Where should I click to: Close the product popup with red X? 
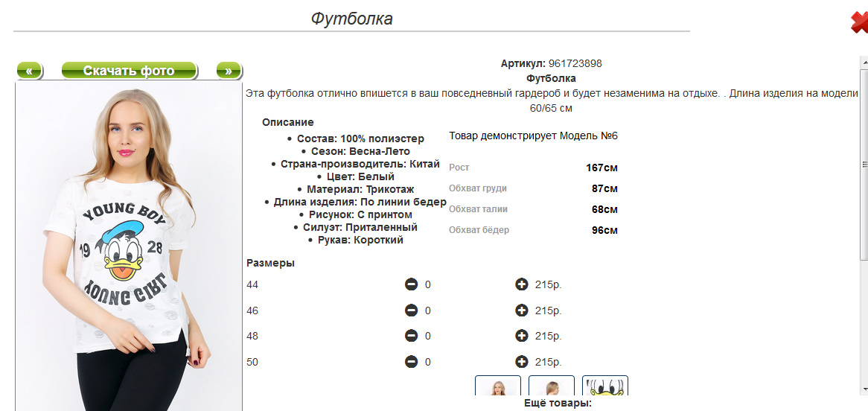860,22
